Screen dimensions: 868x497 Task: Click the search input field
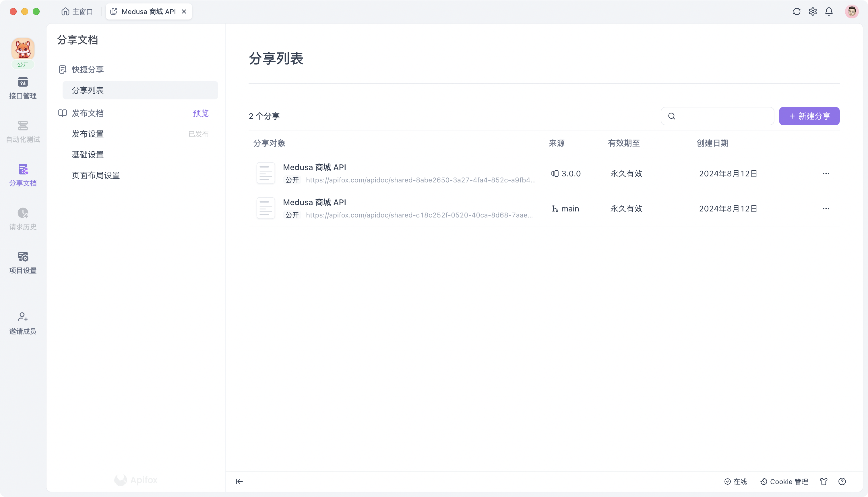pos(717,116)
